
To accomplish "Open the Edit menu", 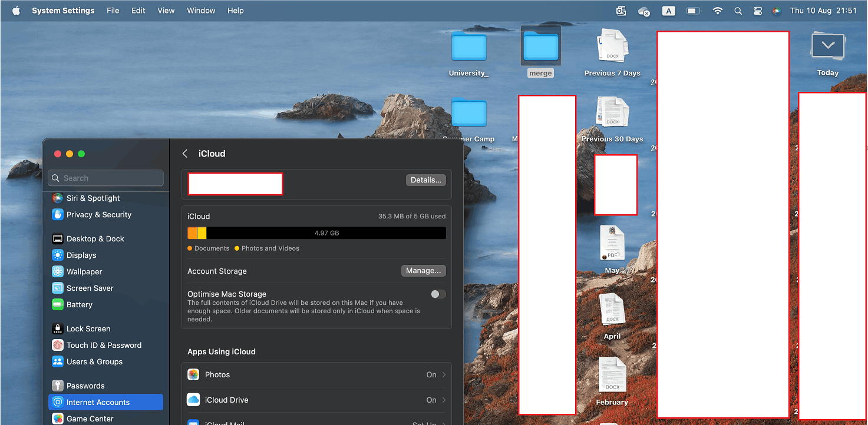I will (138, 11).
